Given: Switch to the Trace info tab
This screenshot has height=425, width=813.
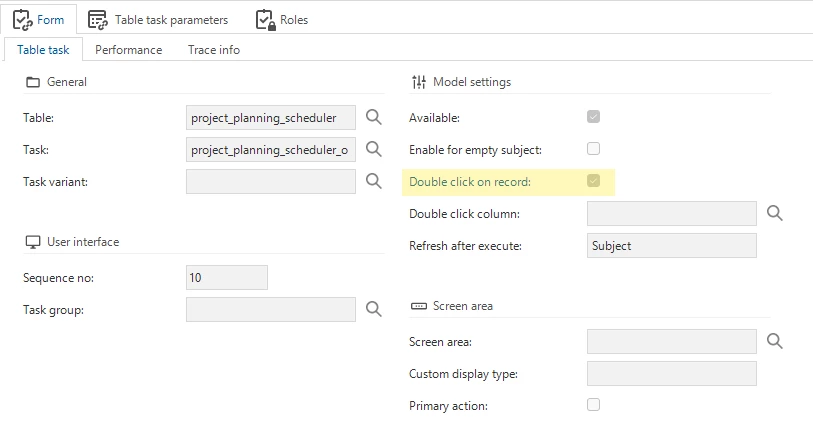Looking at the screenshot, I should (214, 50).
